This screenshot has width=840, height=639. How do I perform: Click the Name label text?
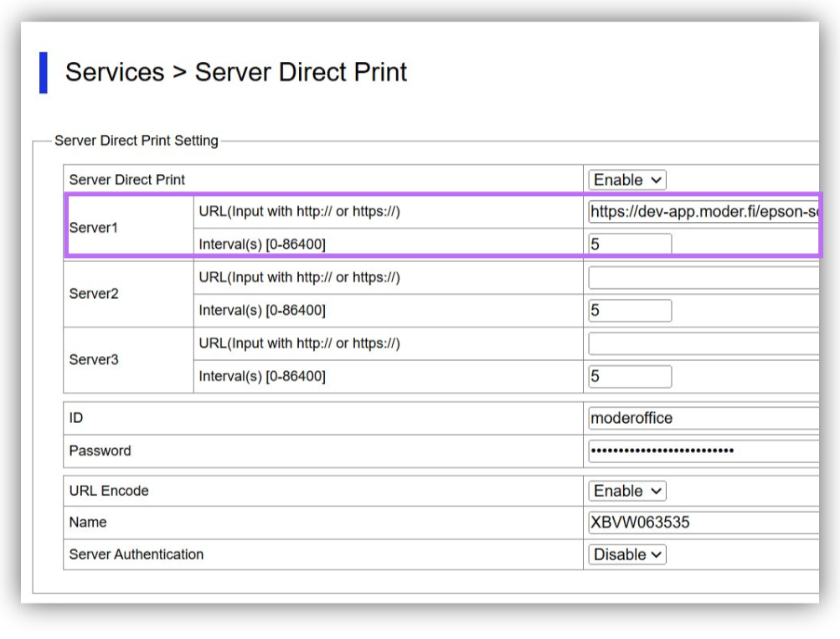point(88,523)
